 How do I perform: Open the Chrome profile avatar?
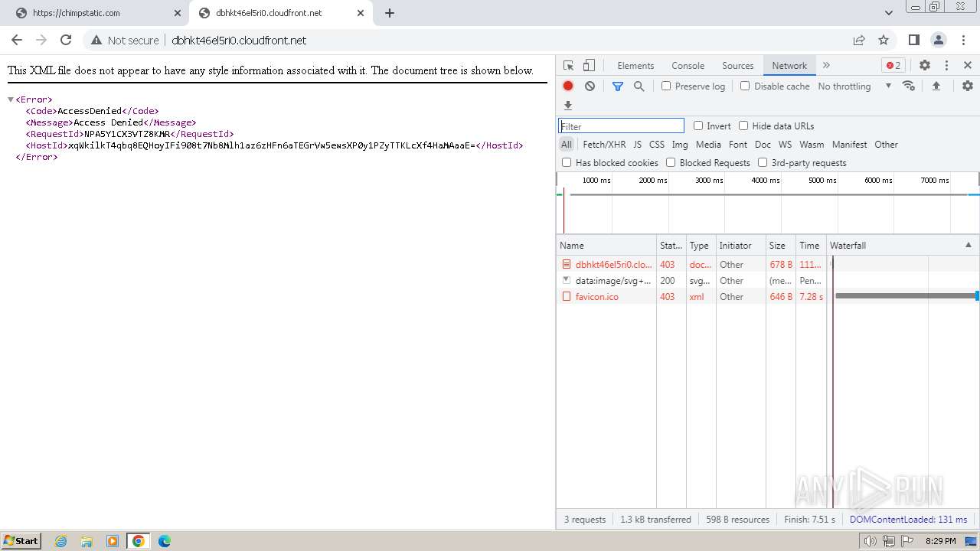tap(939, 40)
